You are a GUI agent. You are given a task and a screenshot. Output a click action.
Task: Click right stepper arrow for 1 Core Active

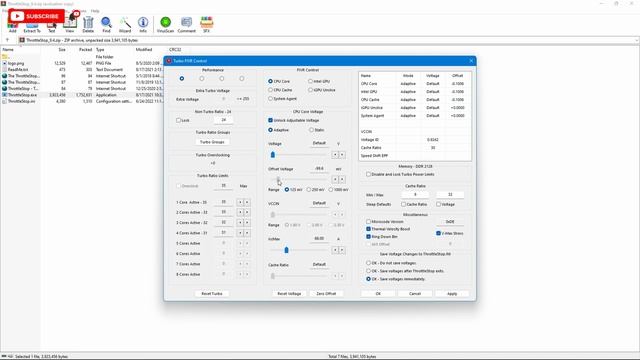coord(247,202)
